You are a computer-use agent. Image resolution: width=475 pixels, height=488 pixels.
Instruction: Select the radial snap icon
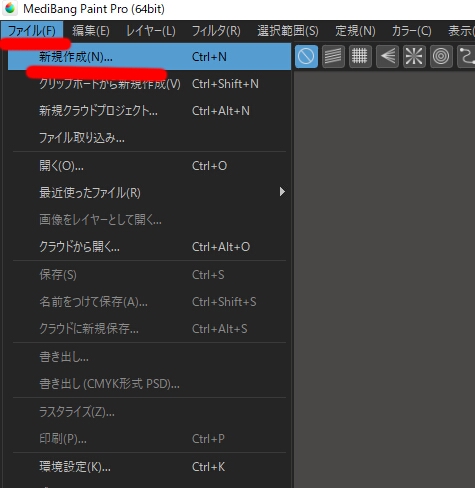click(x=414, y=56)
